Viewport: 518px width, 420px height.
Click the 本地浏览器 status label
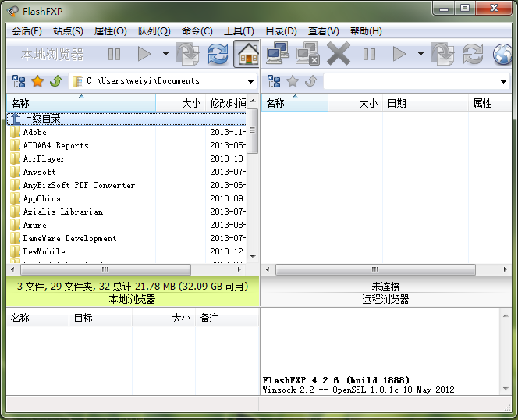click(x=132, y=299)
